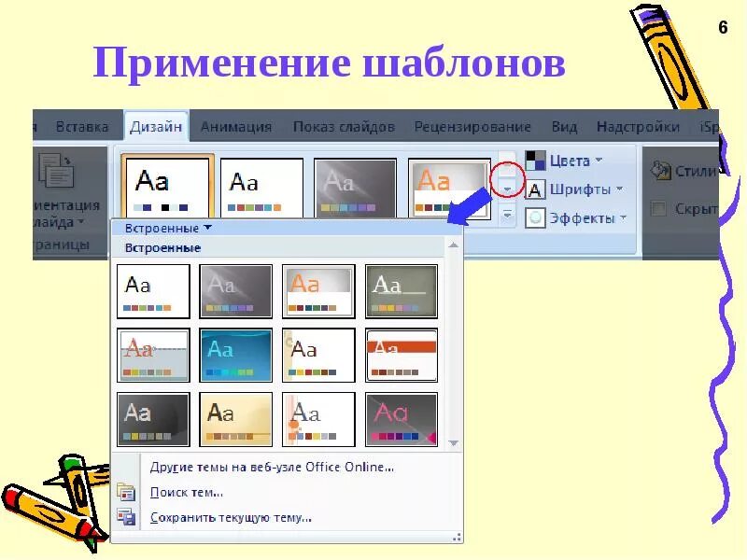
Task: Click the gallery scrollbar down arrow
Action: pyautogui.click(x=453, y=443)
